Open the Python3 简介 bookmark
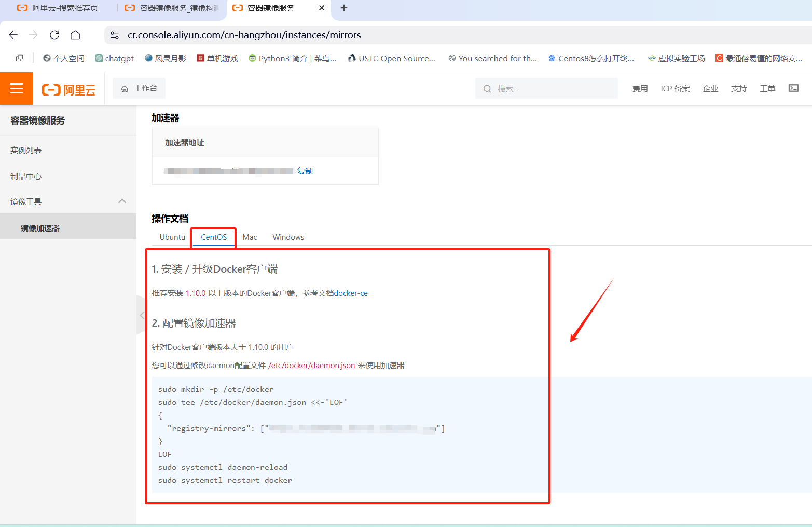 point(292,58)
